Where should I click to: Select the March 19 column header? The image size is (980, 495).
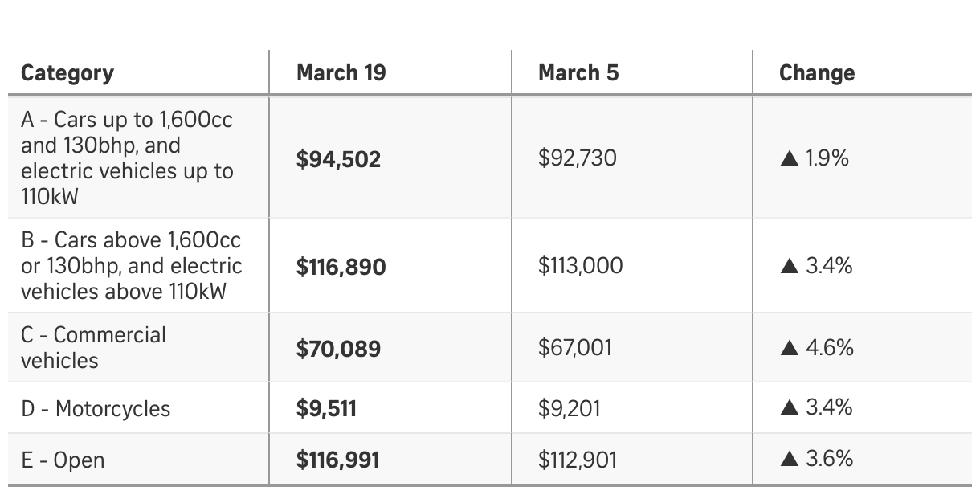[341, 73]
